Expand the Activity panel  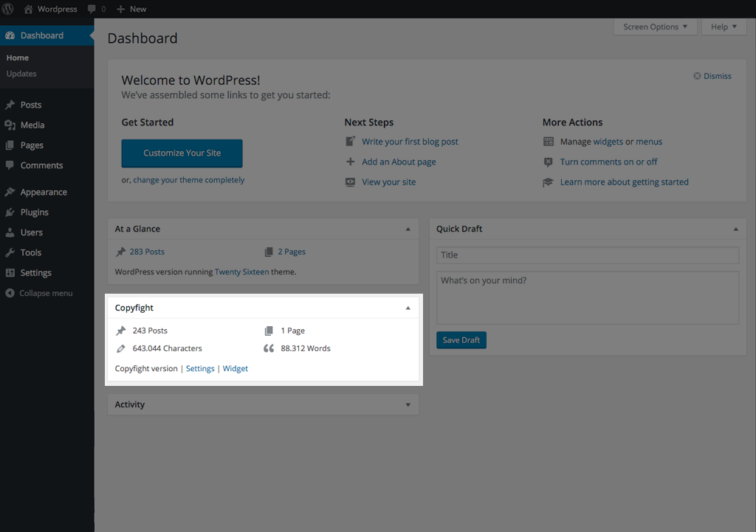408,405
